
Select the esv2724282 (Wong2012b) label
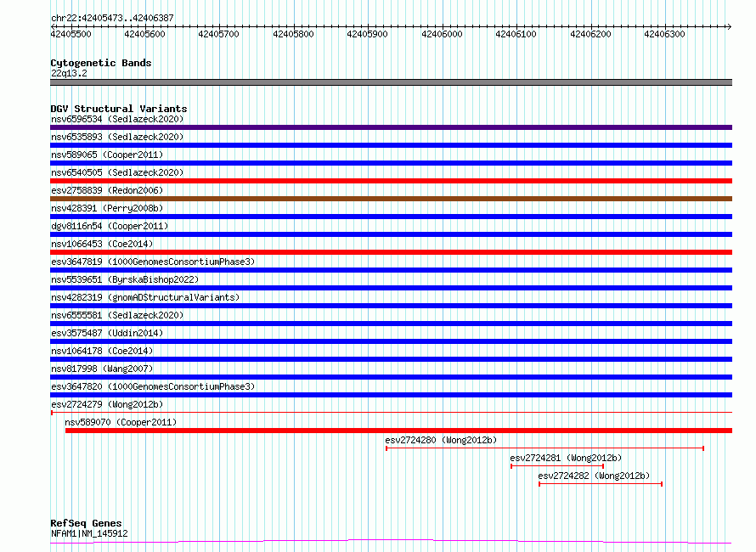click(594, 476)
